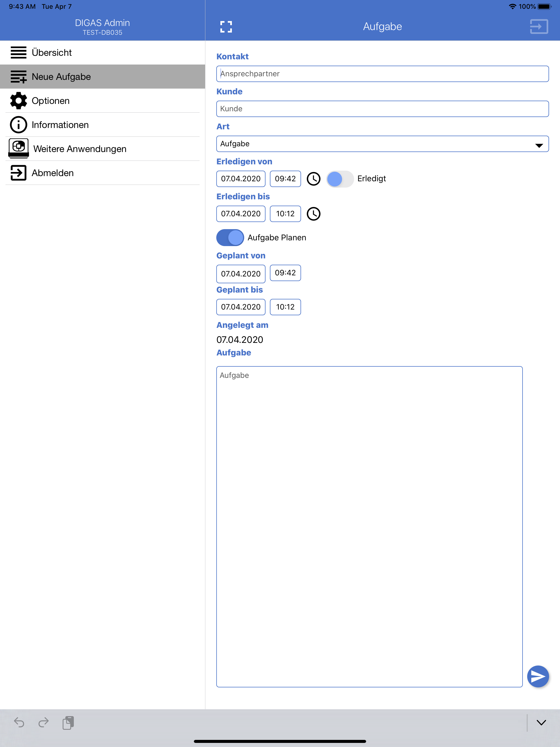This screenshot has width=560, height=747.
Task: Tap the Wi-Fi icon in status bar
Action: pyautogui.click(x=512, y=6)
